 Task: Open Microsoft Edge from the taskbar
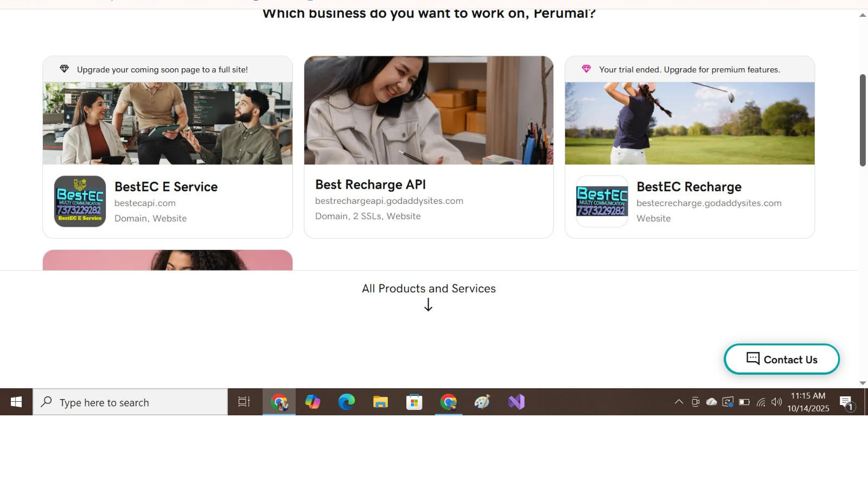(x=347, y=402)
